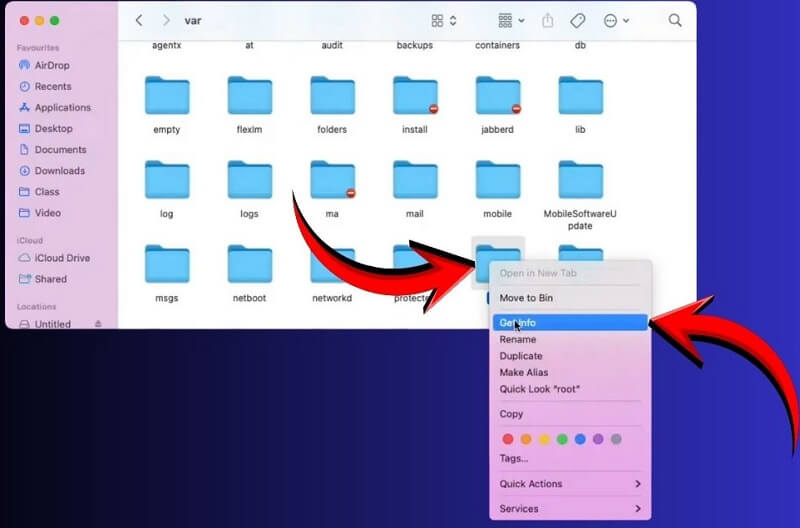Choose Copy in context menu
This screenshot has height=528, width=800.
(x=570, y=414)
